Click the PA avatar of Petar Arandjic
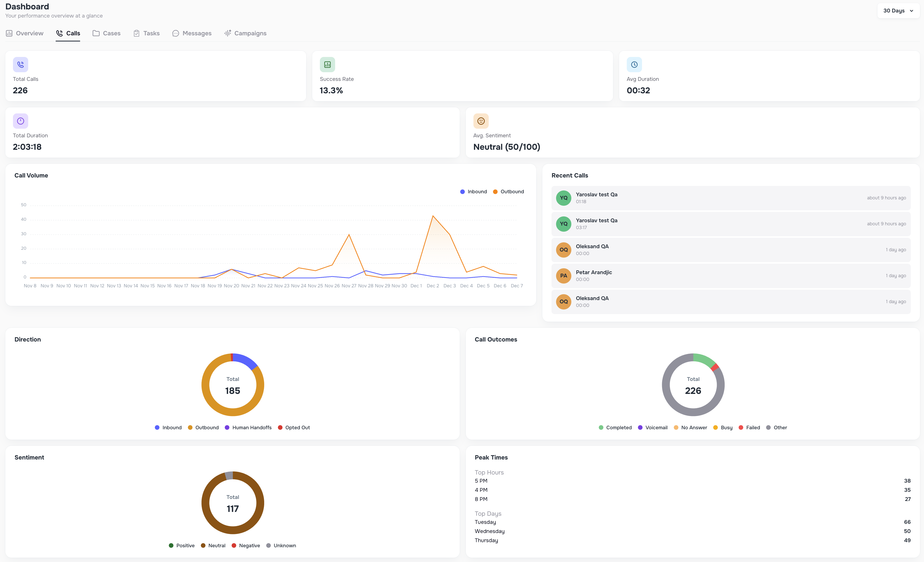 [563, 275]
